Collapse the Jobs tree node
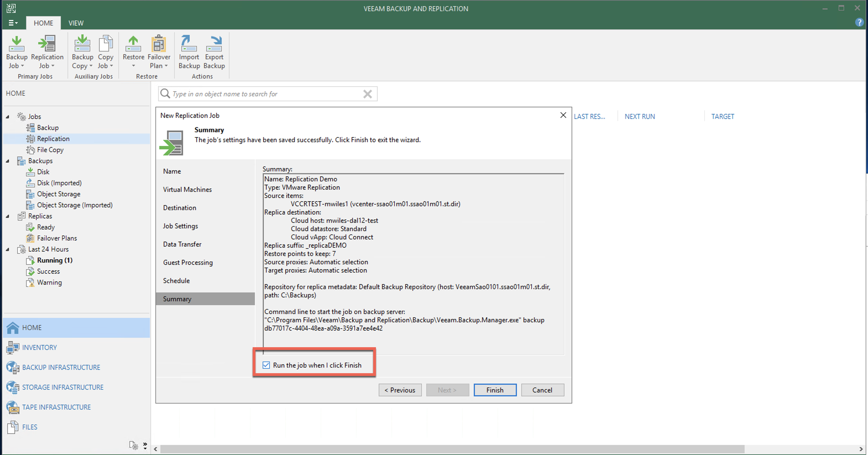This screenshot has width=868, height=455. (7, 117)
